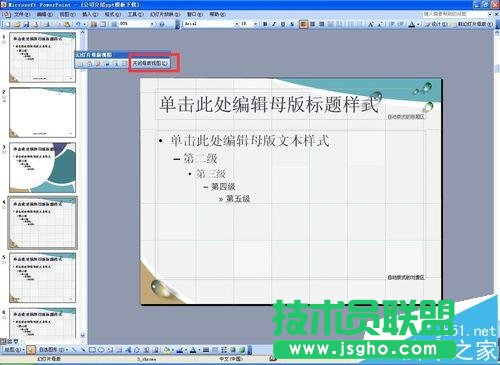
Task: Click Close Master View (关闭母版视图) button
Action: pyautogui.click(x=150, y=63)
